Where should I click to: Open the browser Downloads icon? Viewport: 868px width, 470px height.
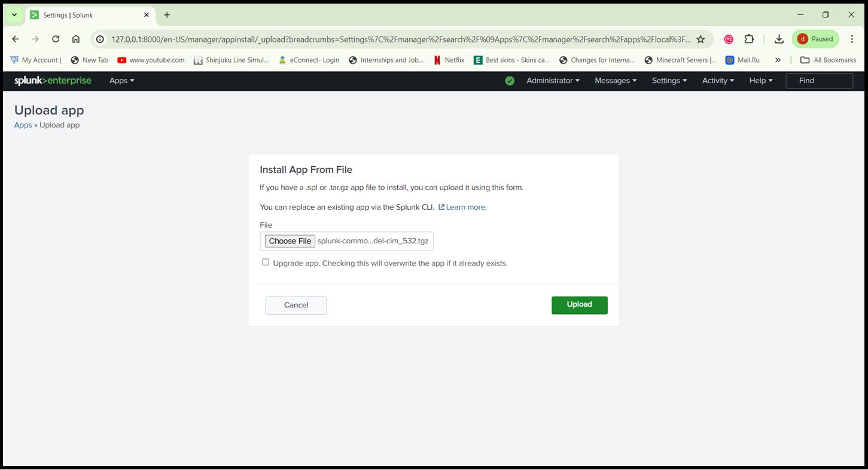tap(779, 38)
